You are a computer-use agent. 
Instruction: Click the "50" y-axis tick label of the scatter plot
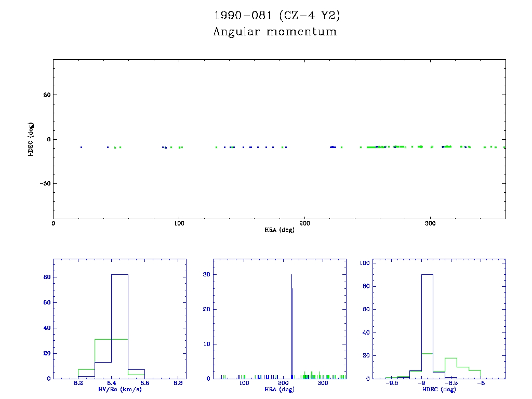tap(47, 95)
